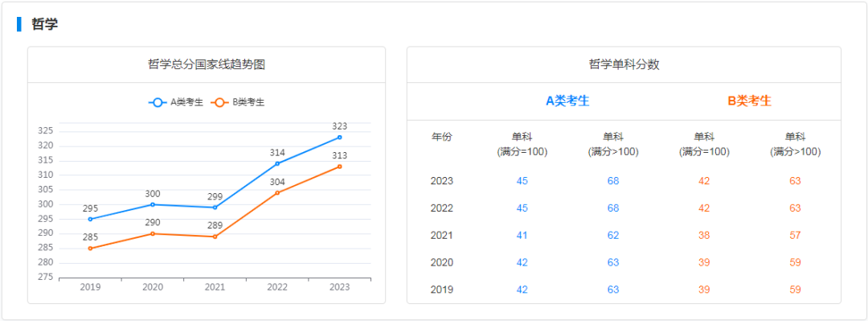Click orange value 59 in the 2019 row
The width and height of the screenshot is (868, 321).
point(796,290)
